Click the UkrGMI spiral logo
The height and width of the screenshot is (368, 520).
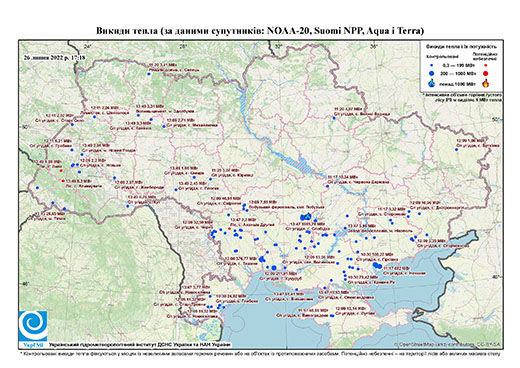tap(33, 326)
